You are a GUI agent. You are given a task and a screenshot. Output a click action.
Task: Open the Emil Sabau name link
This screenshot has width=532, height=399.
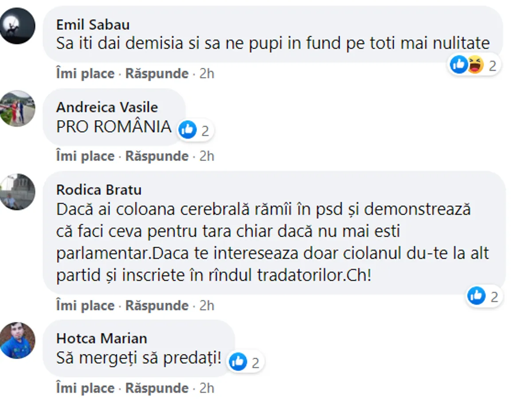coord(93,24)
